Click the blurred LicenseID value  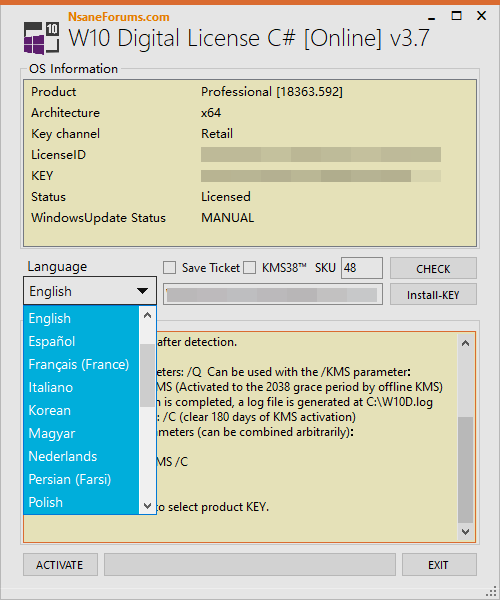click(321, 155)
